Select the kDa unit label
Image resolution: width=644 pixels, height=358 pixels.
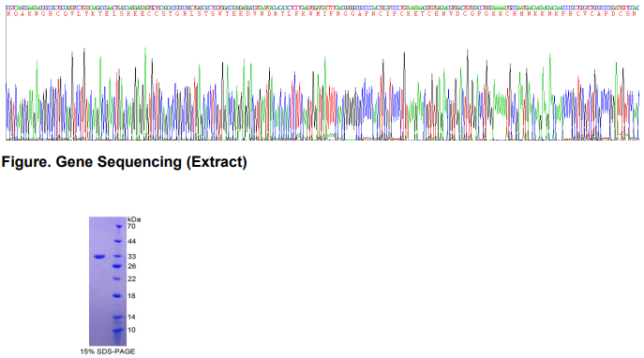(134, 219)
